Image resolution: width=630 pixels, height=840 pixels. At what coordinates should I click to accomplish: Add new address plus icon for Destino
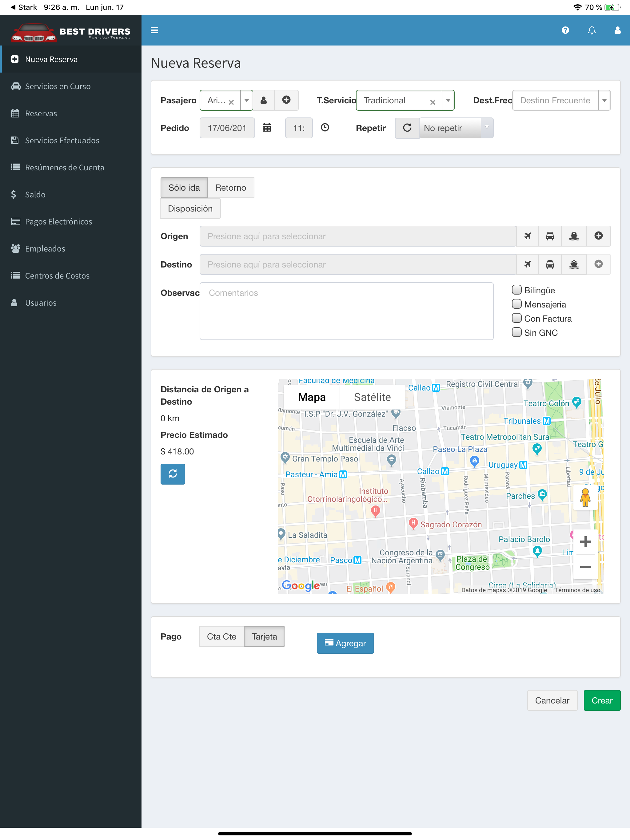click(x=598, y=264)
